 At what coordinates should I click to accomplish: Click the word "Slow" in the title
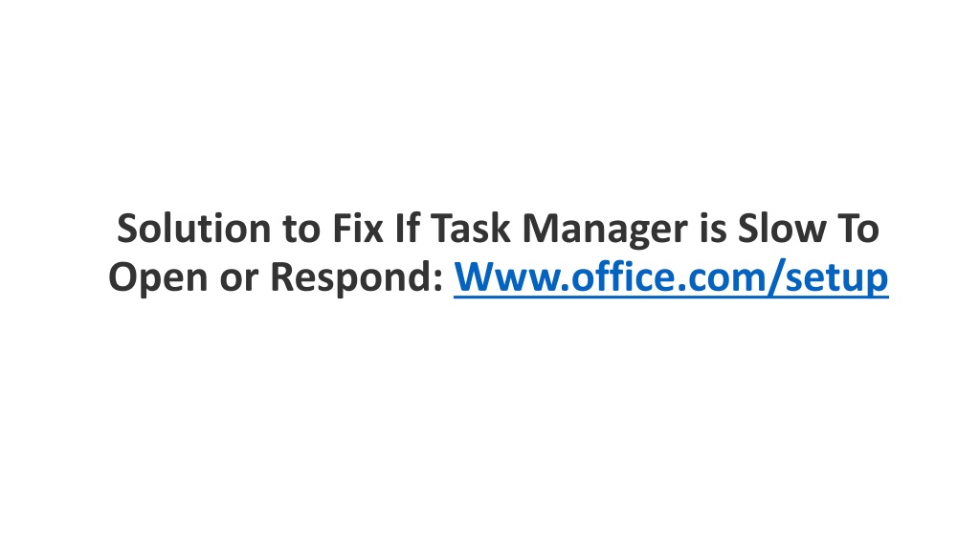pos(782,228)
